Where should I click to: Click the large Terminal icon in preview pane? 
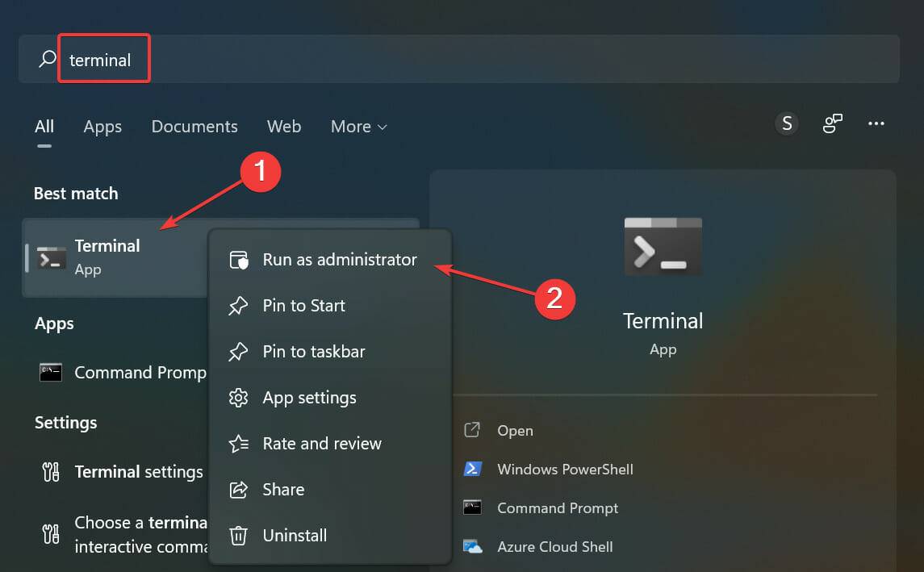662,246
